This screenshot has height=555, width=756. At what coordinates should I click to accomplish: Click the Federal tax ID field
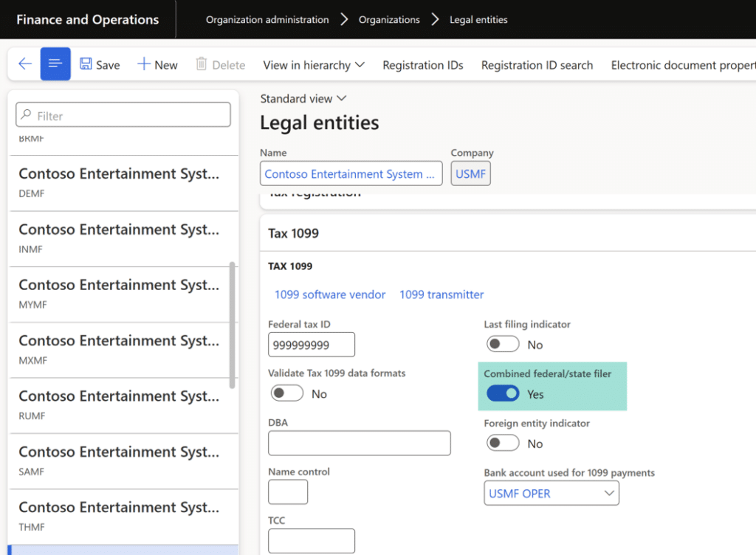pos(311,345)
